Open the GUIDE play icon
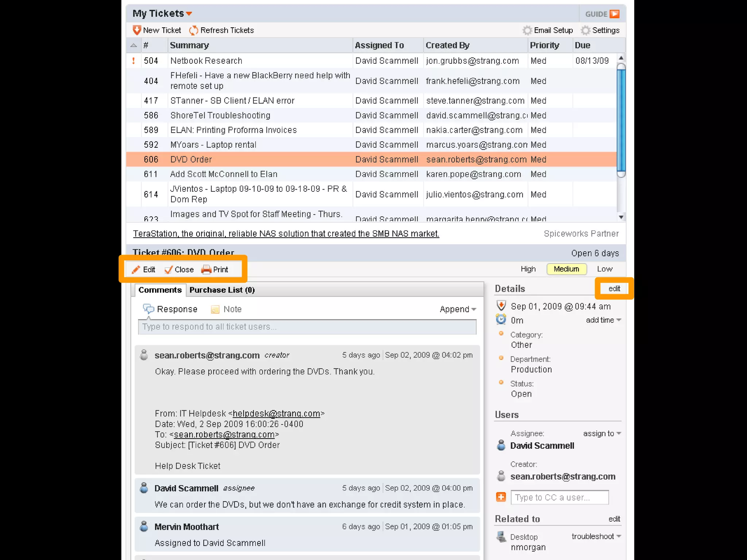The image size is (747, 560). (614, 14)
